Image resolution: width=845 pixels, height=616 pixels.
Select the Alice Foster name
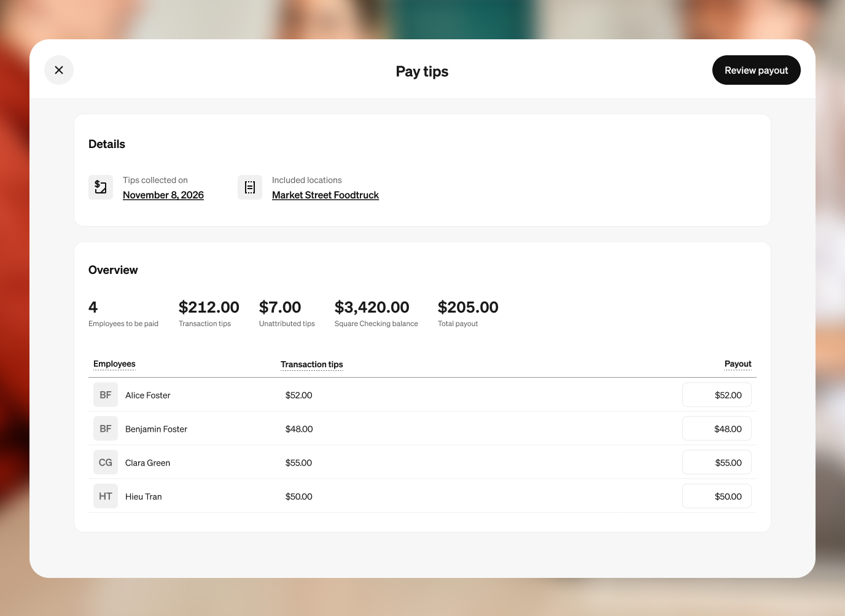tap(148, 396)
